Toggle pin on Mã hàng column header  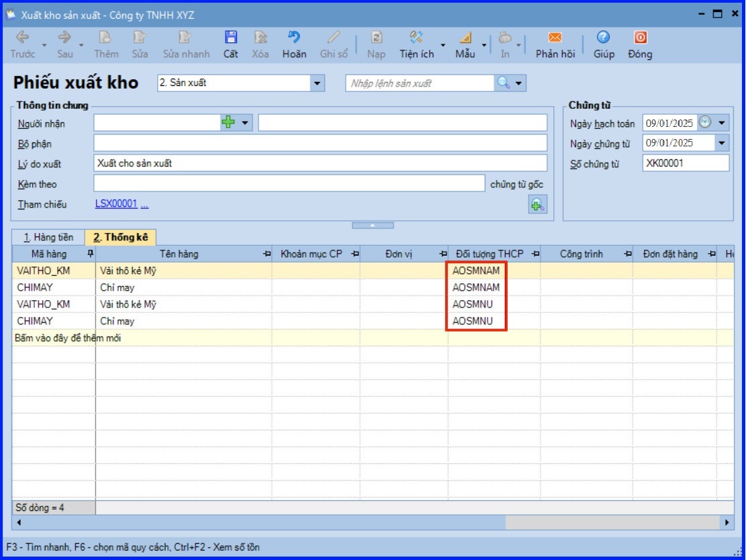pyautogui.click(x=90, y=254)
